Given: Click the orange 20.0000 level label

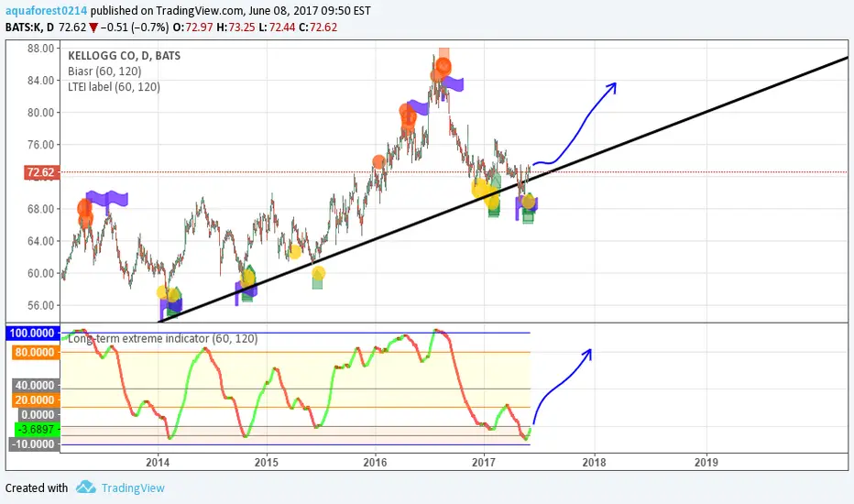Looking at the screenshot, I should pyautogui.click(x=35, y=400).
